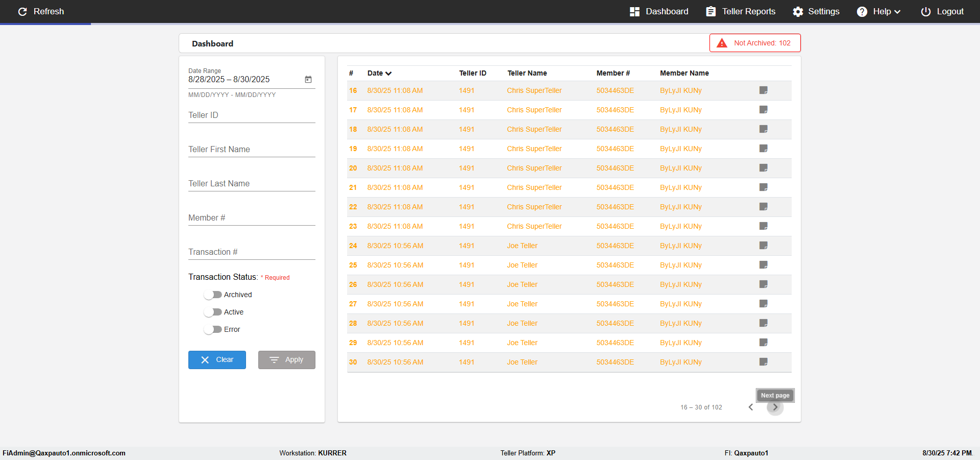The width and height of the screenshot is (980, 460).
Task: Click the Apply filters button
Action: click(x=286, y=360)
